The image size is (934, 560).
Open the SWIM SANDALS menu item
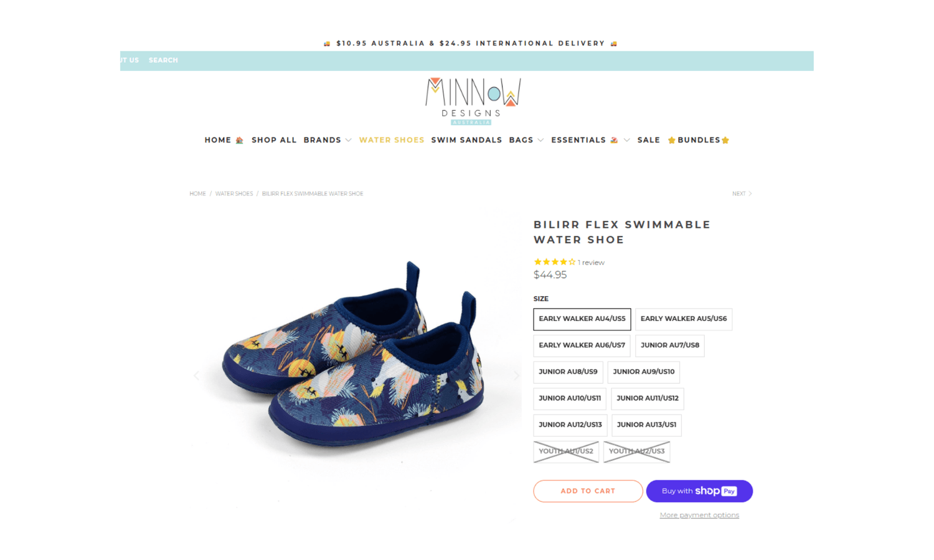(x=466, y=140)
